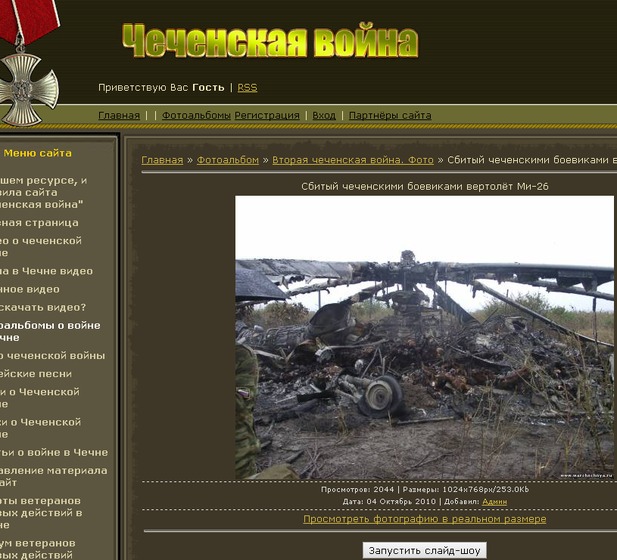Click the burnt Mi-26 helicopter photo
Viewport: 617px width, 560px height.
click(x=424, y=337)
